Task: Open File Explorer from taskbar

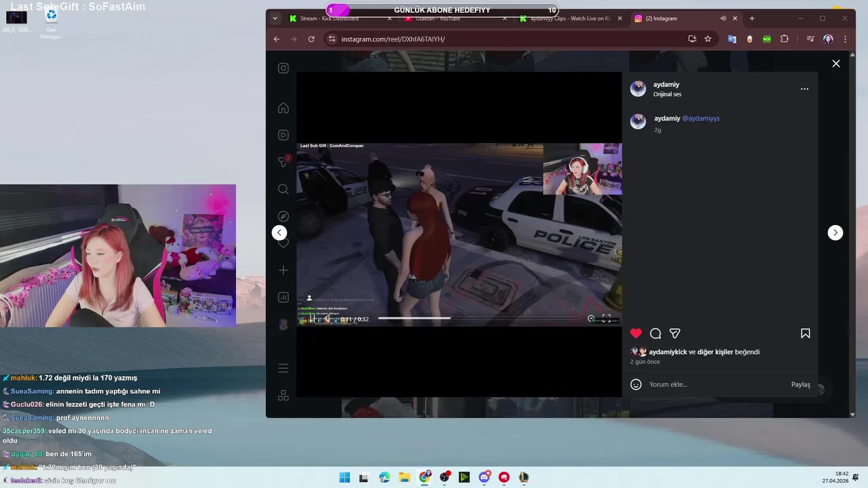Action: click(404, 477)
